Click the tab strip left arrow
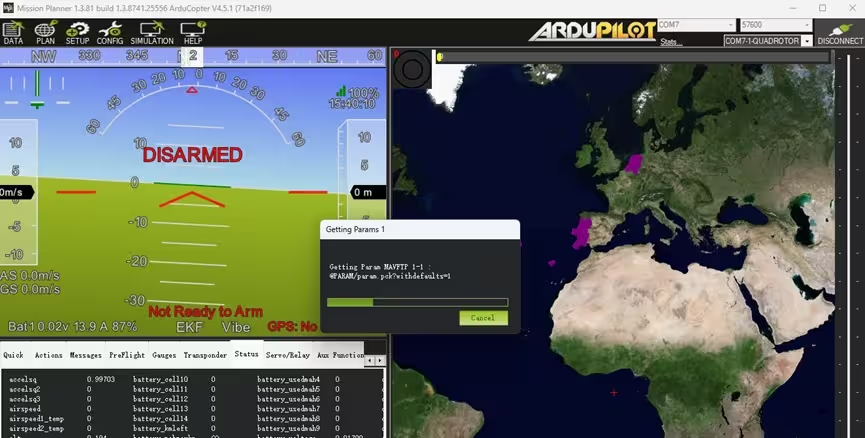This screenshot has height=438, width=865. pos(370,360)
